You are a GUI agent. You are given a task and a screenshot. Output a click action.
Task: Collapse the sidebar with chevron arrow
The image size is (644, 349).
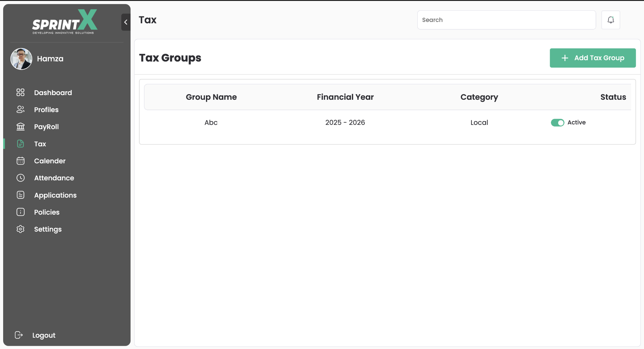pyautogui.click(x=126, y=22)
